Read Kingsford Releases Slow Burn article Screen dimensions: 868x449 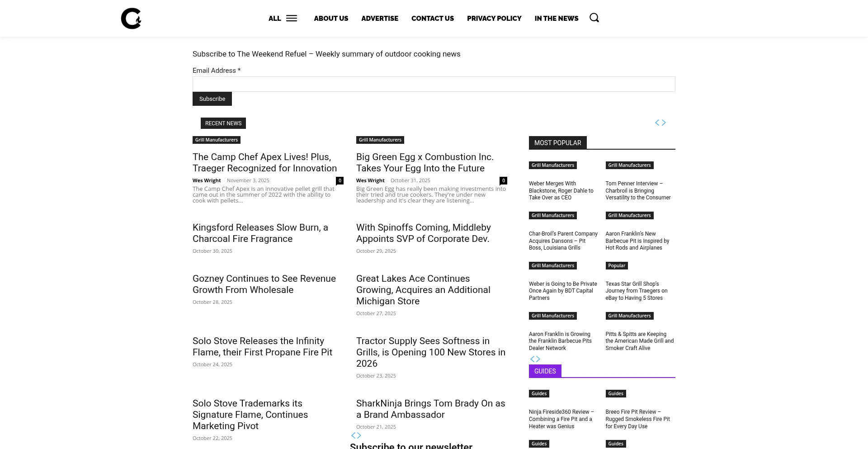[260, 233]
